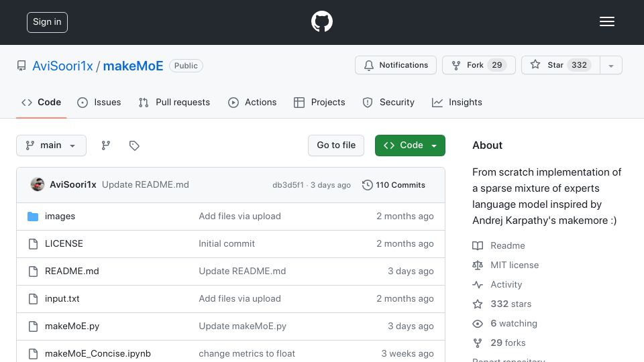Image resolution: width=644 pixels, height=362 pixels.
Task: Click the Notifications bell button
Action: point(396,65)
